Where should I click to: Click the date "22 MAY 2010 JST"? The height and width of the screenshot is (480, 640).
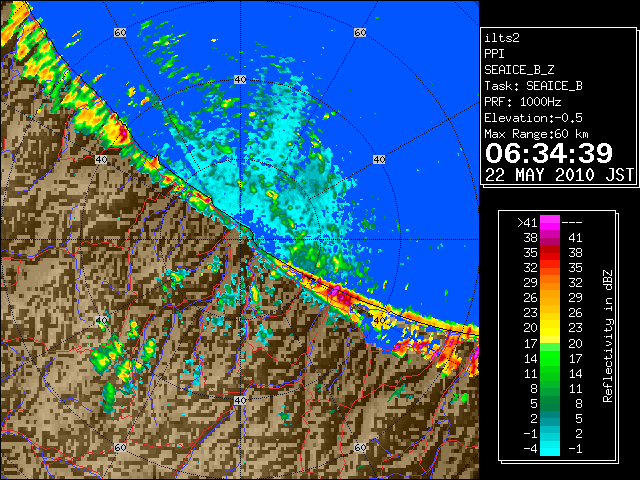pos(559,175)
